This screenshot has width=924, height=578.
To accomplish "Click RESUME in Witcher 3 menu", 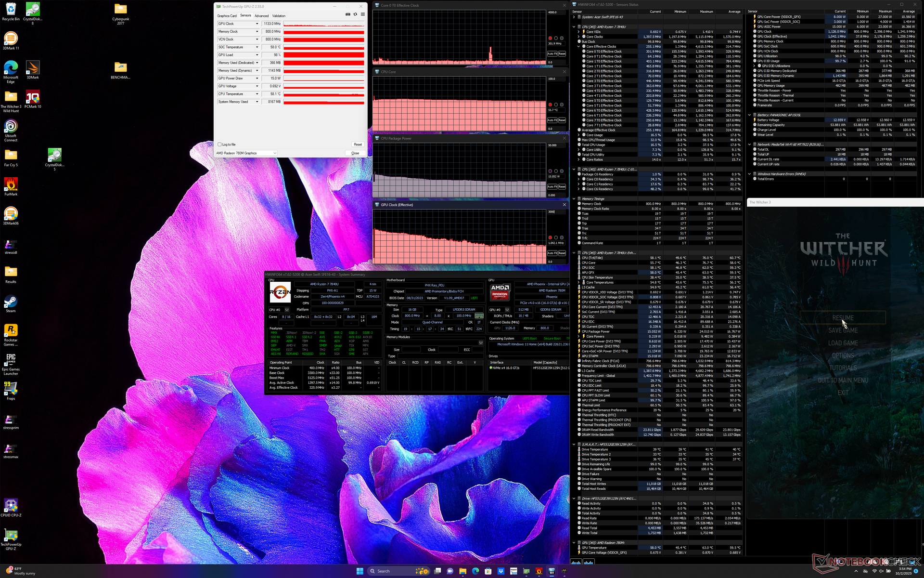I will tap(843, 318).
